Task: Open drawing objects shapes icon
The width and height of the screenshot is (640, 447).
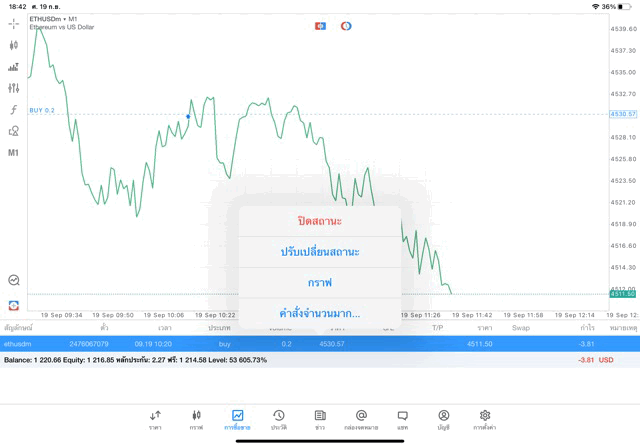Action: click(13, 131)
